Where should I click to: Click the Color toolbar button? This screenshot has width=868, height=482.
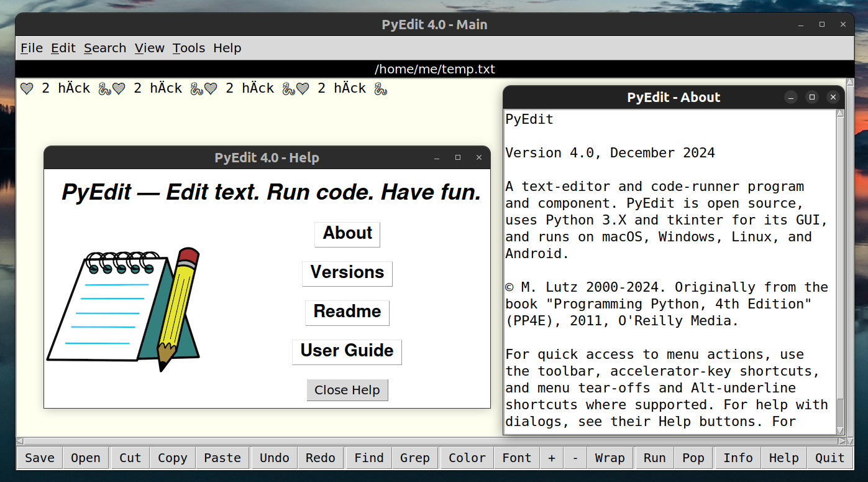pyautogui.click(x=467, y=458)
